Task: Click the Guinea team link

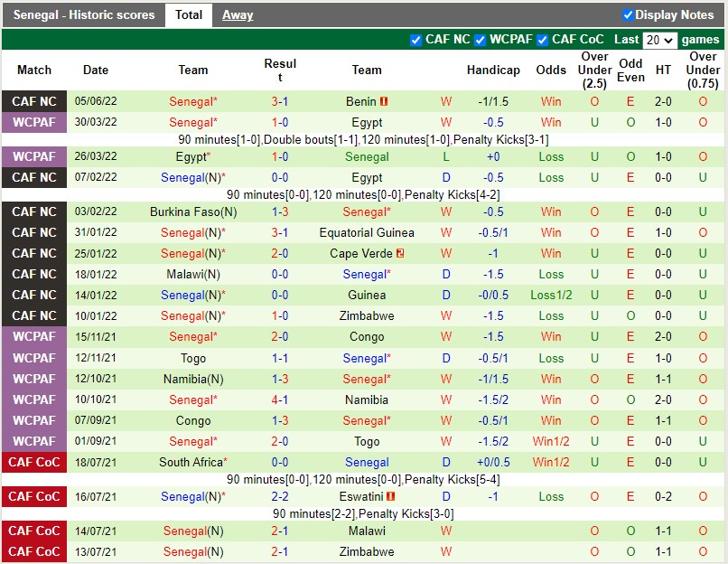Action: 367,295
